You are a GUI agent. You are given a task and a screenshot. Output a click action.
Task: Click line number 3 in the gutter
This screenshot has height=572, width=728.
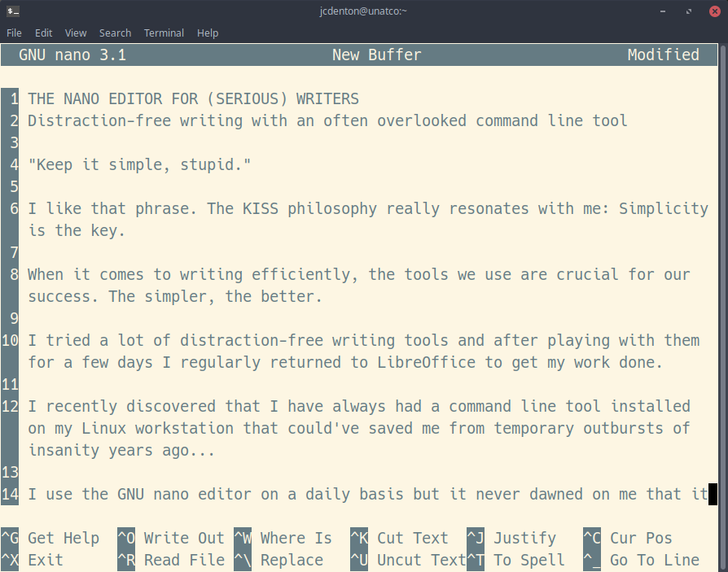pos(15,143)
